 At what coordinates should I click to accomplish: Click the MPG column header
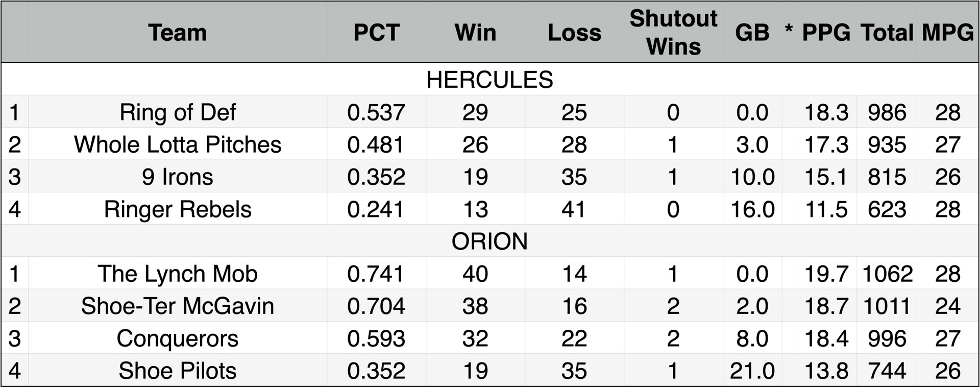(948, 33)
